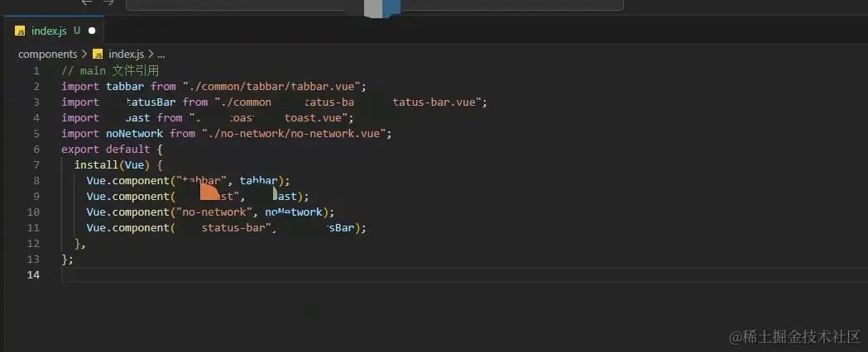The image size is (868, 352).
Task: Click 'Vue.component' on line 8
Action: click(x=127, y=181)
